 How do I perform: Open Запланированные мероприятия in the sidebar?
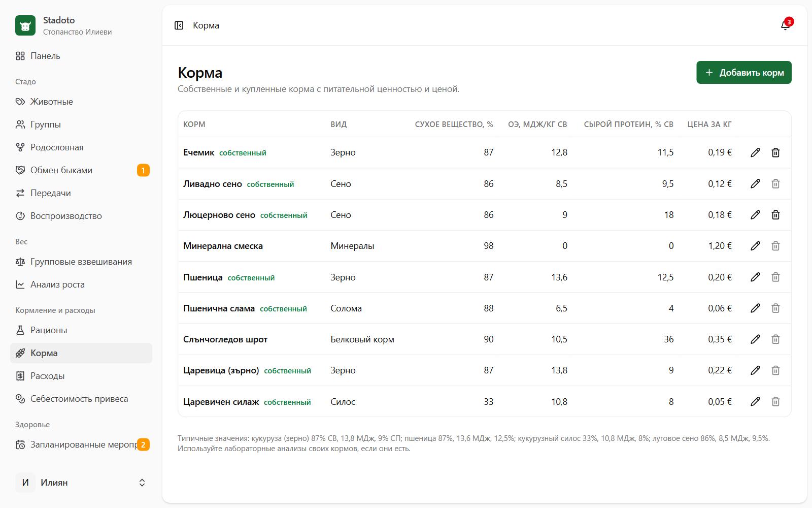tap(81, 444)
